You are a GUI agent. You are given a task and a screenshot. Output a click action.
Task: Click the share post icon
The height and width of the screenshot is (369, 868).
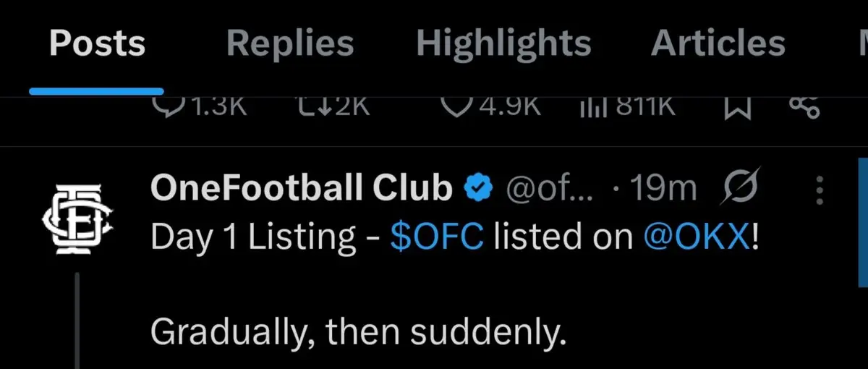pyautogui.click(x=804, y=109)
